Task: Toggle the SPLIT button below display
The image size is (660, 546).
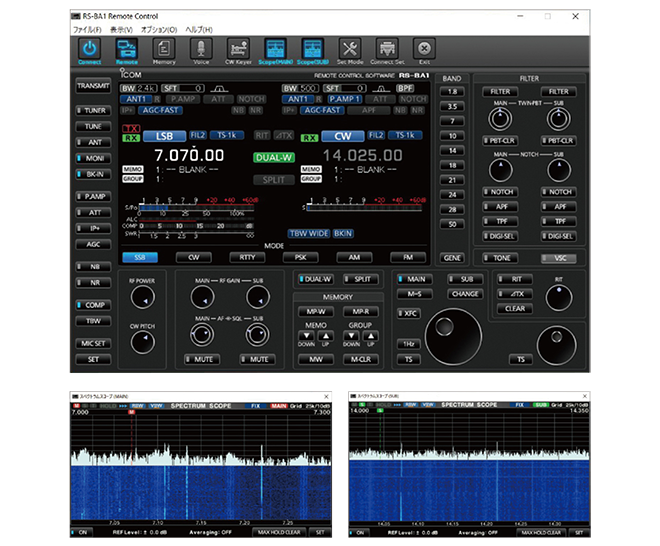Action: pos(361,279)
